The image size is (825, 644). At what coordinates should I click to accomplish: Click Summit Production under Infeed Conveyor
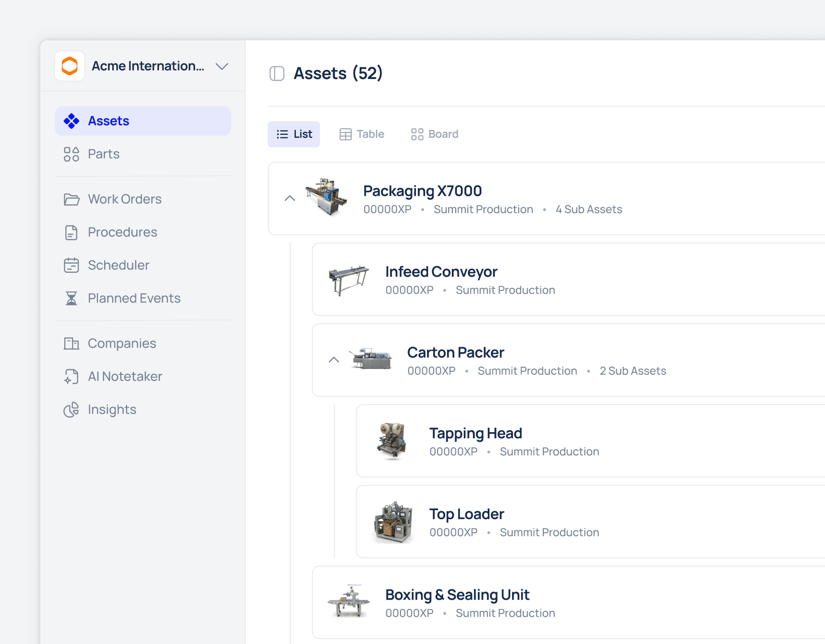506,290
